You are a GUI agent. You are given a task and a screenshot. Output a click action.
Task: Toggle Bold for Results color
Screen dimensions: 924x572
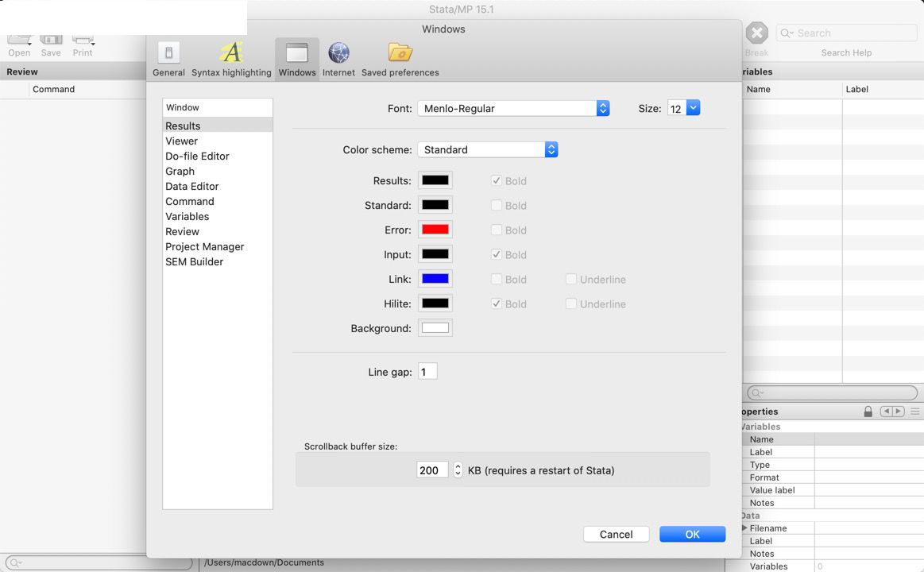(497, 181)
